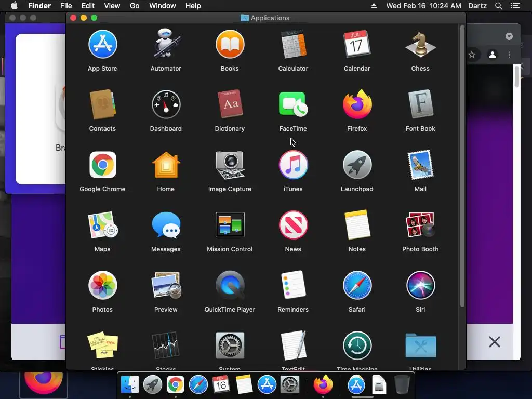Viewport: 532px width, 399px height.
Task: Open the iTunes app icon
Action: pyautogui.click(x=293, y=165)
